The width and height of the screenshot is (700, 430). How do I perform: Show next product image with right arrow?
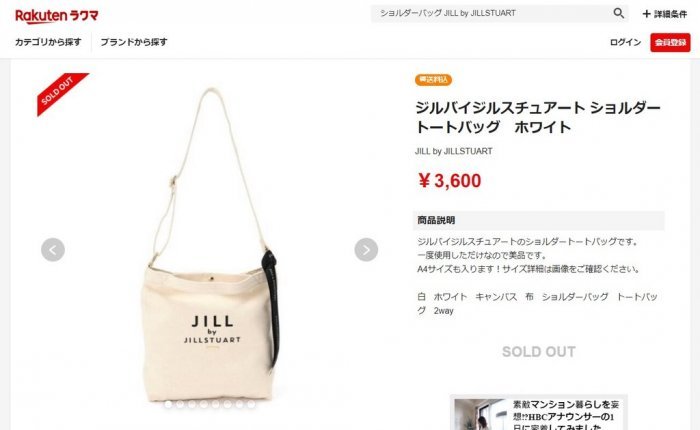pyautogui.click(x=366, y=250)
